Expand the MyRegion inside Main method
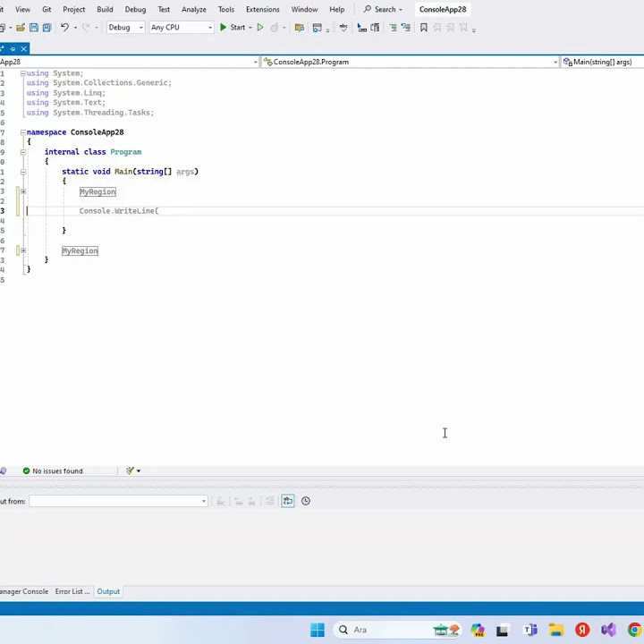Screen dimensions: 644x644 tap(23, 191)
